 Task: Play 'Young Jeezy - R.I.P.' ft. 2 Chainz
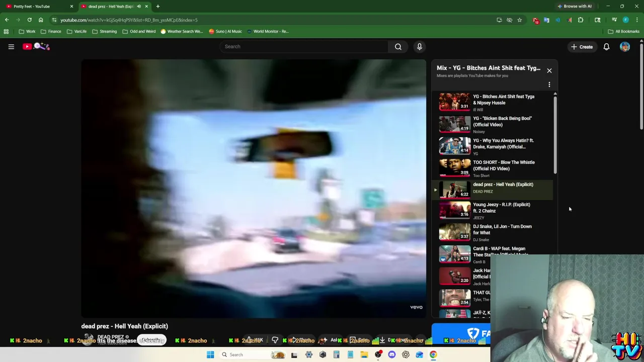tap(492, 211)
